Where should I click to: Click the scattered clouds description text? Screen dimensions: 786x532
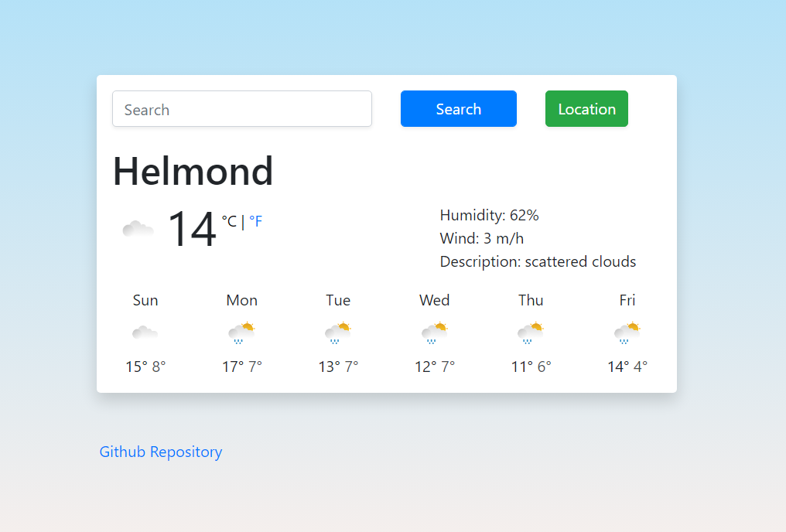tap(538, 261)
